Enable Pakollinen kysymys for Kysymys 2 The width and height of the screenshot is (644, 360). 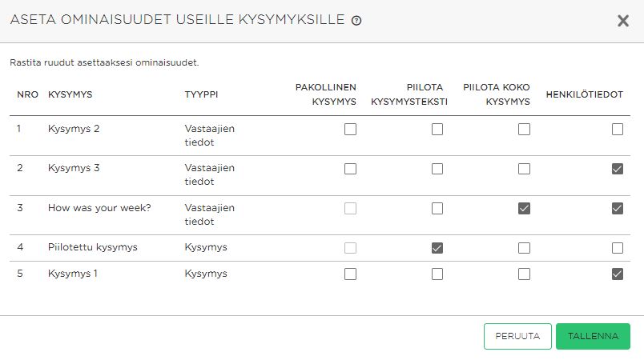[350, 129]
